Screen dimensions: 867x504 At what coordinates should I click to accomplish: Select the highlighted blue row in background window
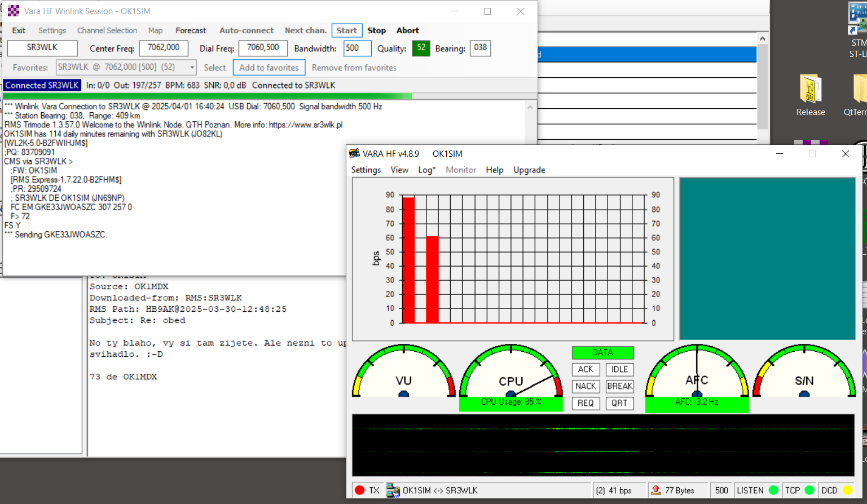click(647, 55)
